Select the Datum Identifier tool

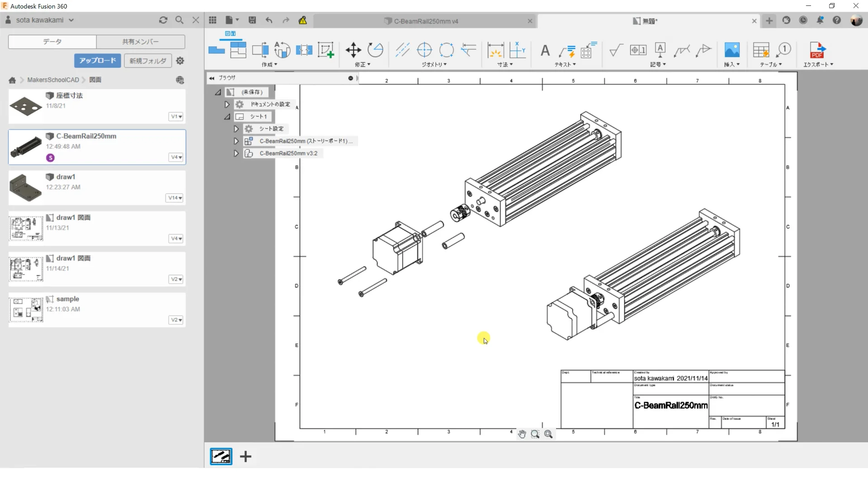click(660, 50)
